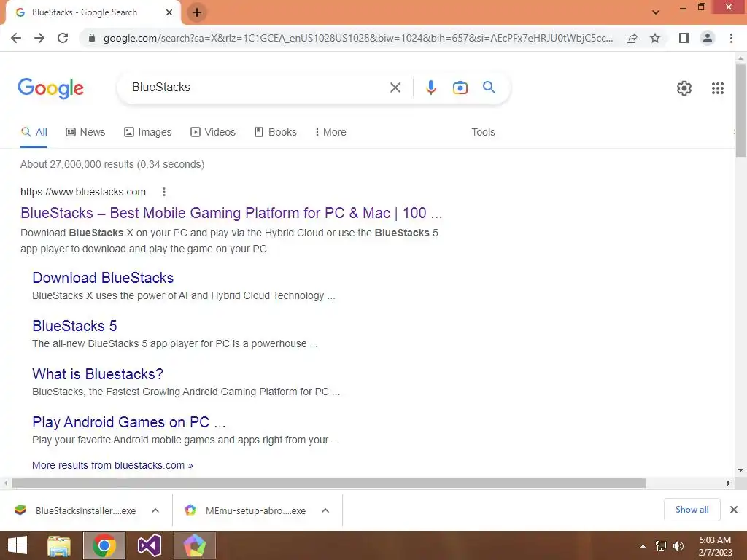
Task: Open a new browser tab
Action: point(197,12)
